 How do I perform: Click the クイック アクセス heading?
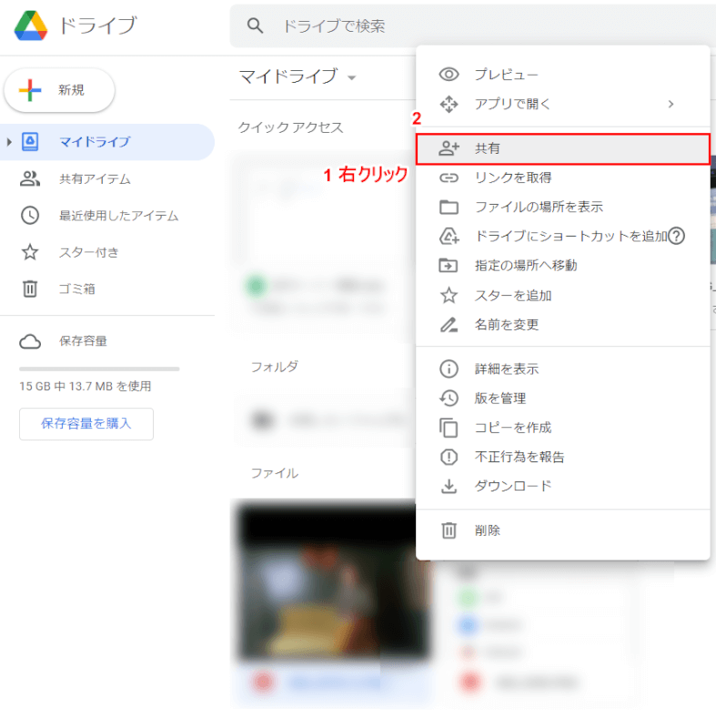click(290, 127)
